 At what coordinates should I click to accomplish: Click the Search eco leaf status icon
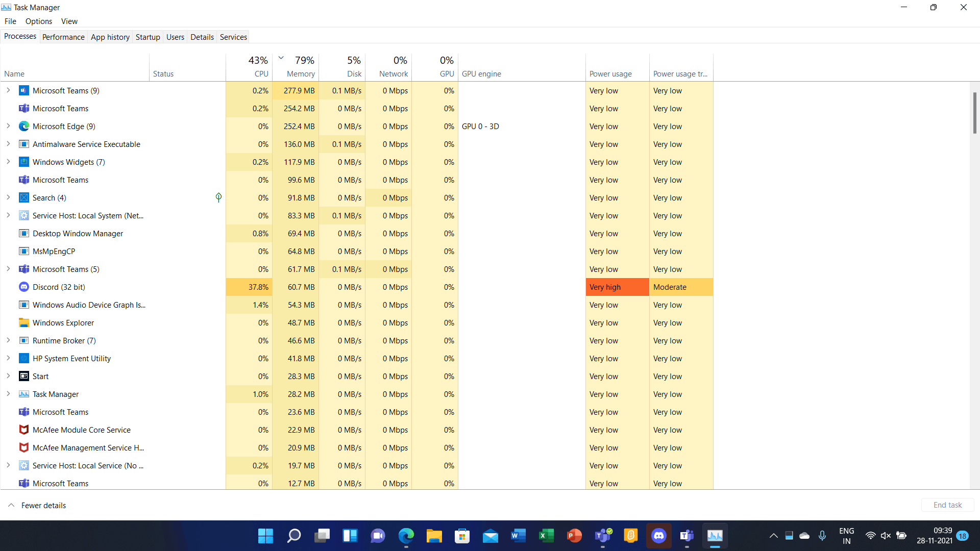(x=218, y=197)
